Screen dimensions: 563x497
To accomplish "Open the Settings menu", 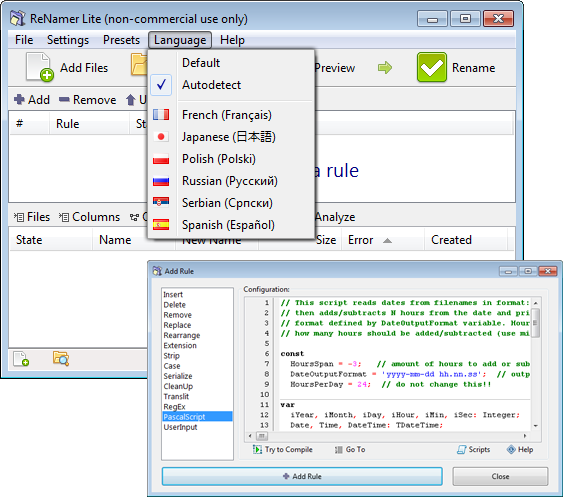I will (x=68, y=40).
